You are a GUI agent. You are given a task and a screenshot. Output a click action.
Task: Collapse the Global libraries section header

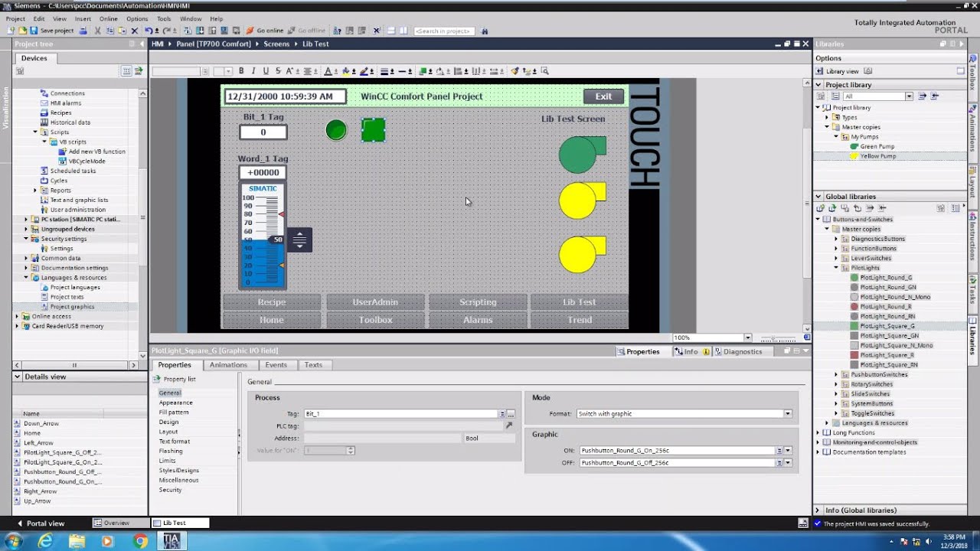click(x=818, y=197)
